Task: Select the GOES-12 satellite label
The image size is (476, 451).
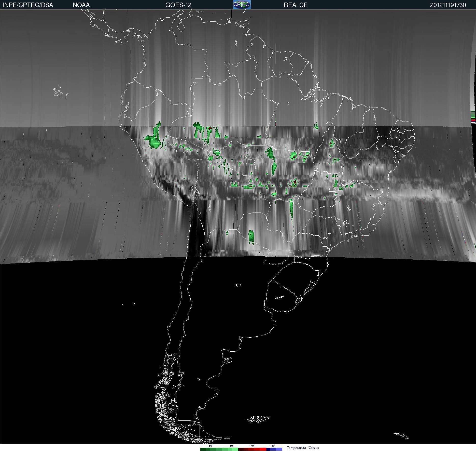Action: (x=178, y=5)
